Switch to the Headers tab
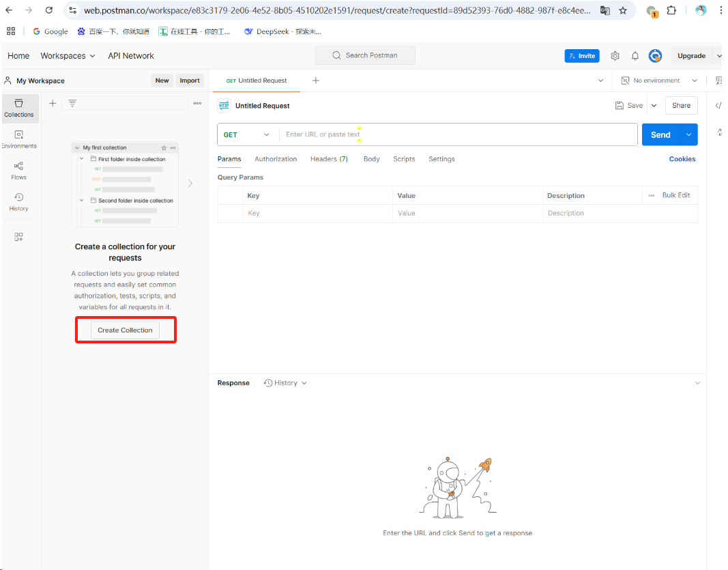Viewport: 728px width, 570px height. (x=329, y=159)
